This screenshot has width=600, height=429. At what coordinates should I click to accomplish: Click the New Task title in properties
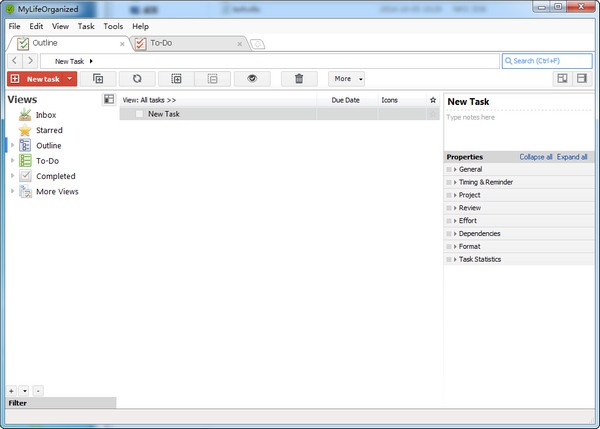pyautogui.click(x=468, y=102)
